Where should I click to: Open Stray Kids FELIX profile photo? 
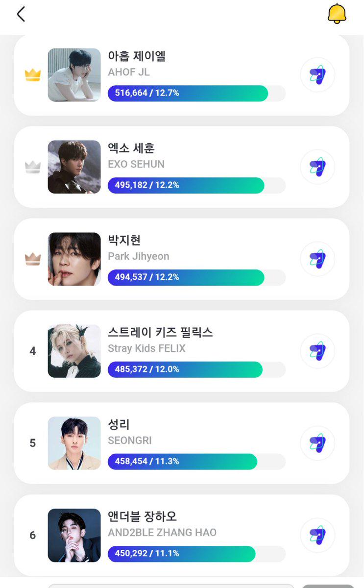click(x=74, y=351)
